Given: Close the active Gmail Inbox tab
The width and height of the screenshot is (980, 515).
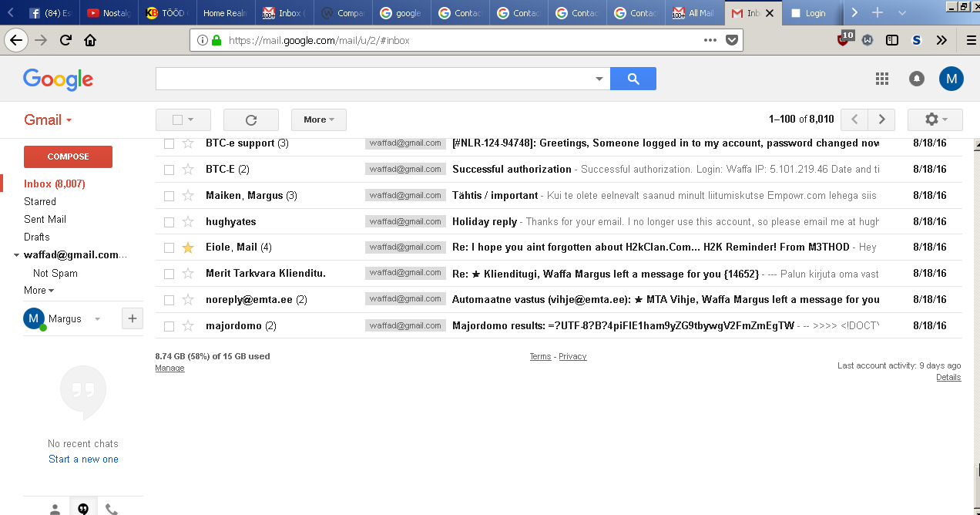Looking at the screenshot, I should coord(769,13).
